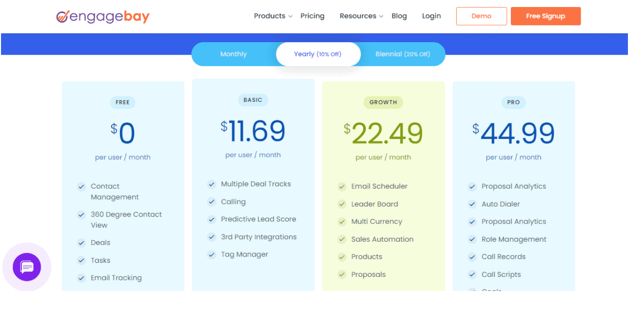This screenshot has width=644, height=315.
Task: Select the "Contact Management" feature text
Action: tap(115, 192)
